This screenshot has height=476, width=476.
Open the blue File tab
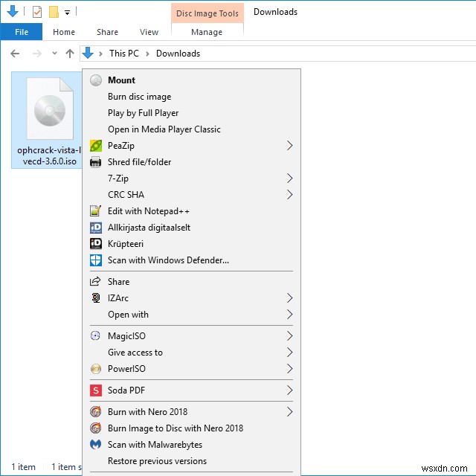point(22,32)
